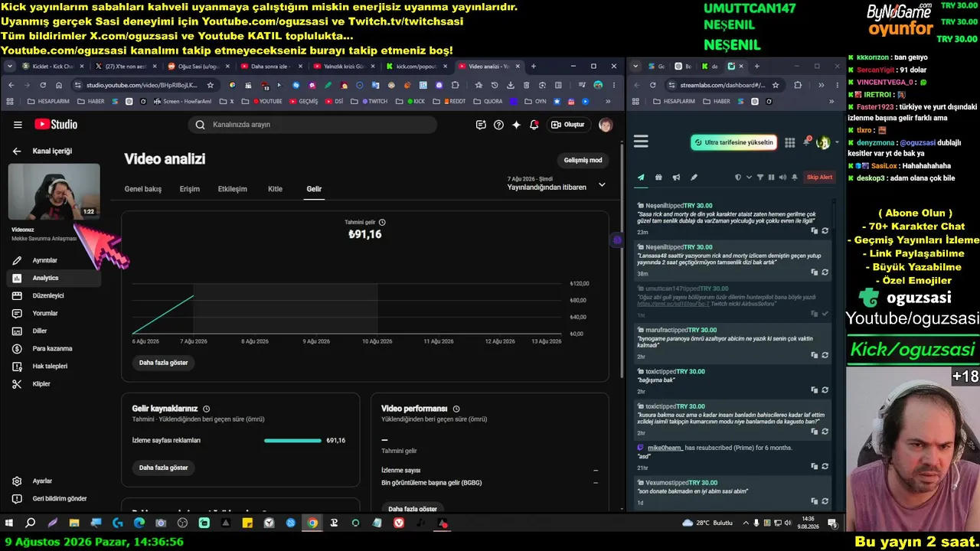This screenshot has height=551, width=980.
Task: Open Düzenleyici in the Studio sidebar
Action: tap(54, 295)
